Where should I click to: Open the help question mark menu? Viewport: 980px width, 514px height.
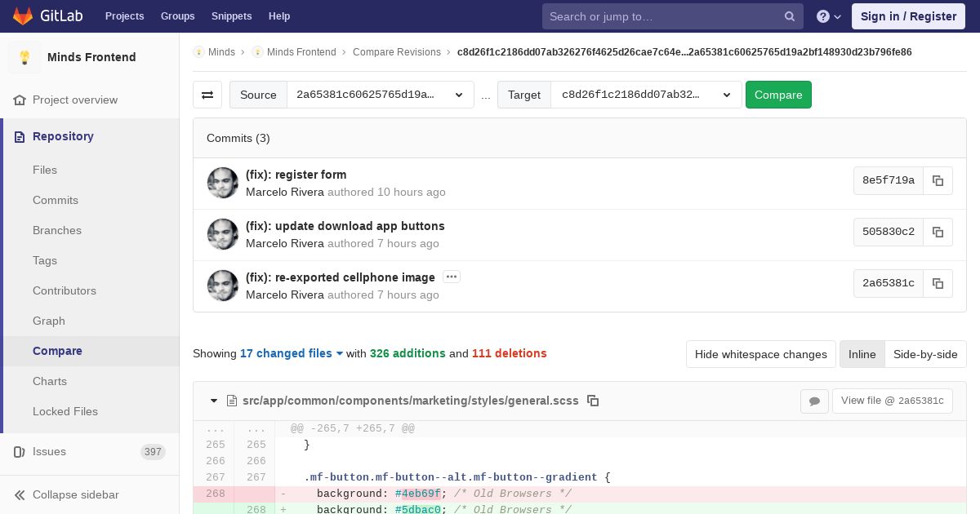[828, 16]
